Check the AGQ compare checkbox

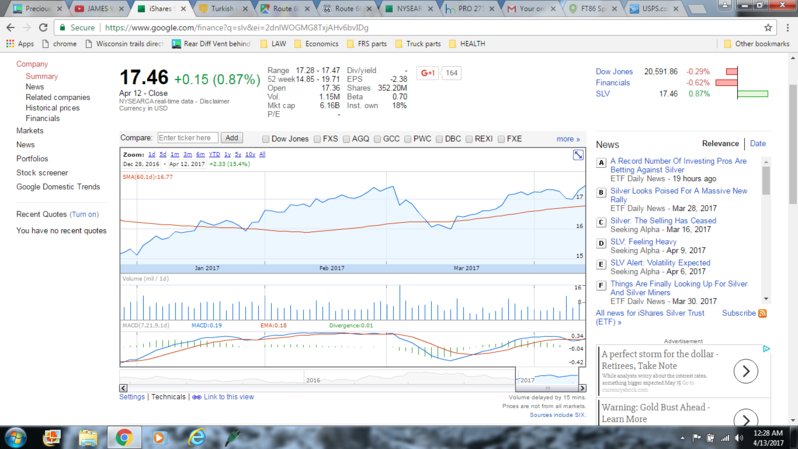tap(346, 139)
